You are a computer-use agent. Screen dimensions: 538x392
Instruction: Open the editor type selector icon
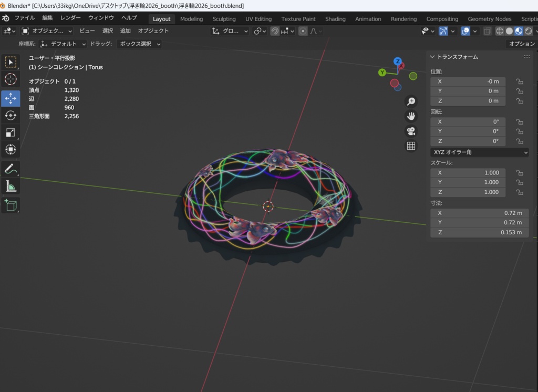pos(9,31)
